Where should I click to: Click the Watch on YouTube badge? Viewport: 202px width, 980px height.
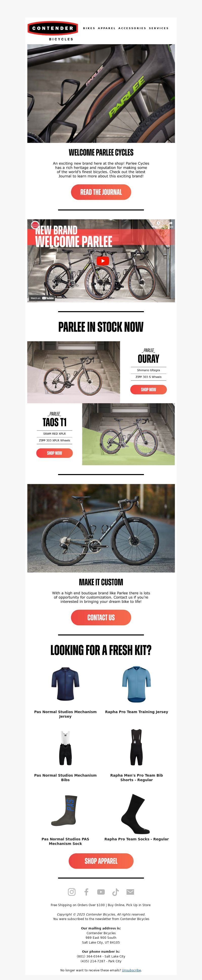42,298
